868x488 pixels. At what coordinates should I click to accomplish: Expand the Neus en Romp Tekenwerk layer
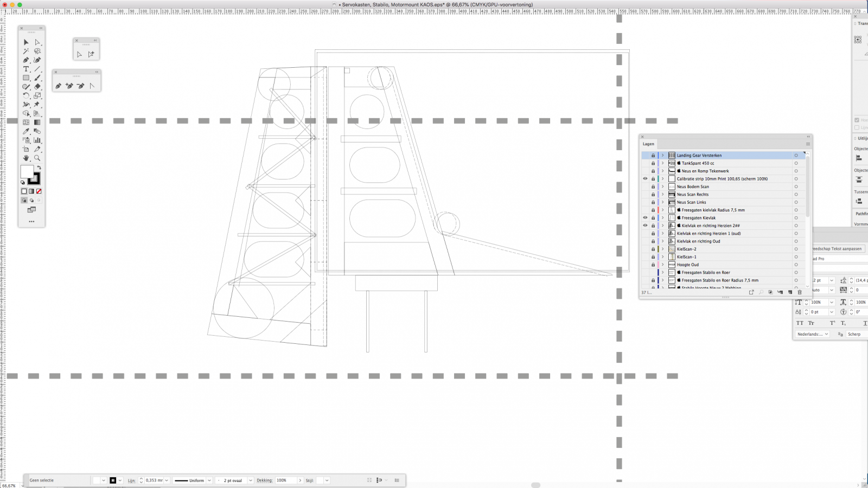pos(662,171)
